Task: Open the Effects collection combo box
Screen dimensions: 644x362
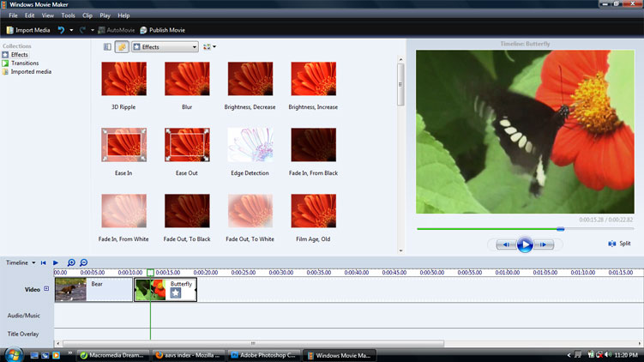Action: coord(165,47)
